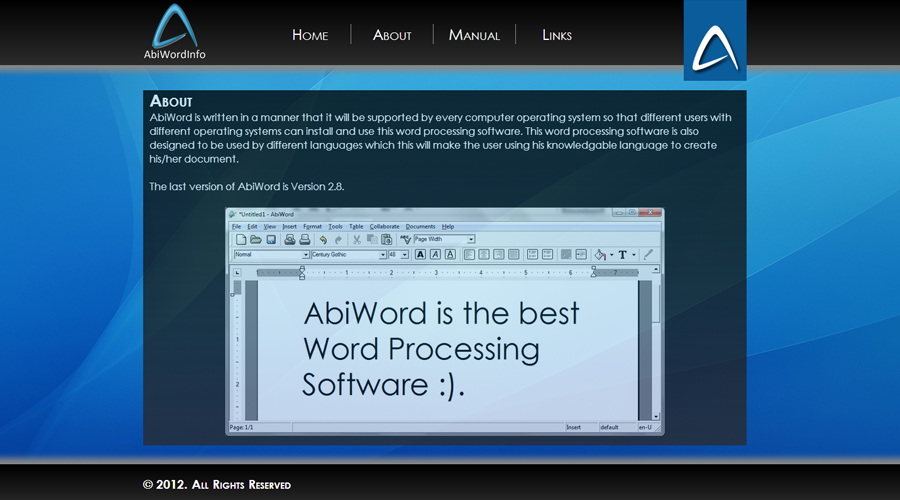900x500 pixels.
Task: Open Table menu in AbiWord screenshot
Action: tap(356, 227)
